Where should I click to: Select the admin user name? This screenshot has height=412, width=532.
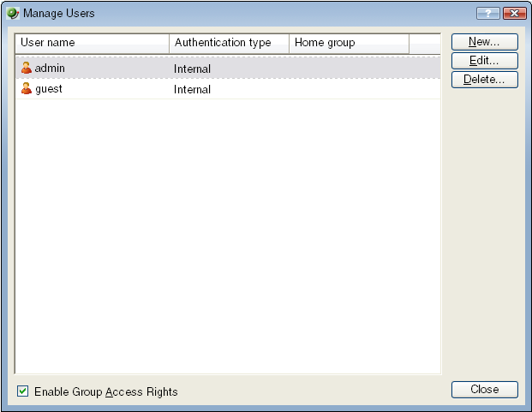[50, 69]
